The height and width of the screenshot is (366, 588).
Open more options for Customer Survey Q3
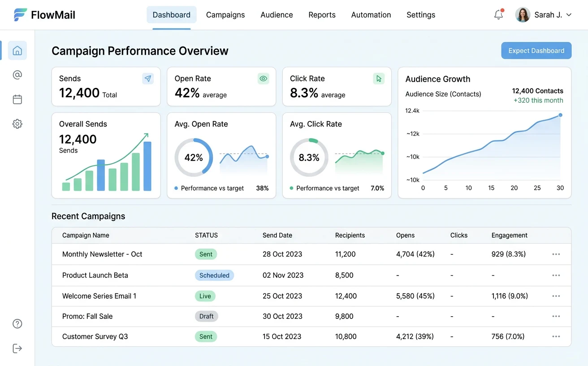[x=556, y=336]
